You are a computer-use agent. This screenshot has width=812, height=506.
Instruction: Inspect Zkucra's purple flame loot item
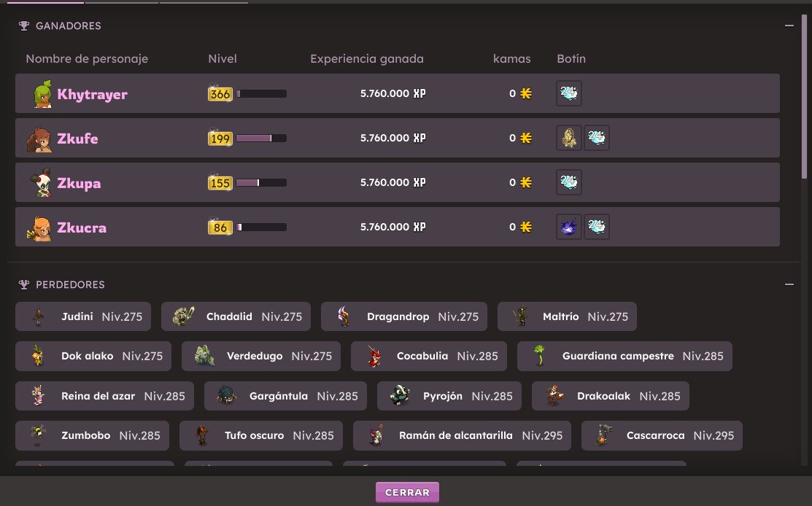click(x=568, y=227)
